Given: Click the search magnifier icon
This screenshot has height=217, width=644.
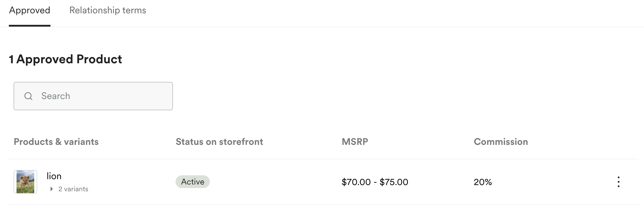Looking at the screenshot, I should [28, 96].
